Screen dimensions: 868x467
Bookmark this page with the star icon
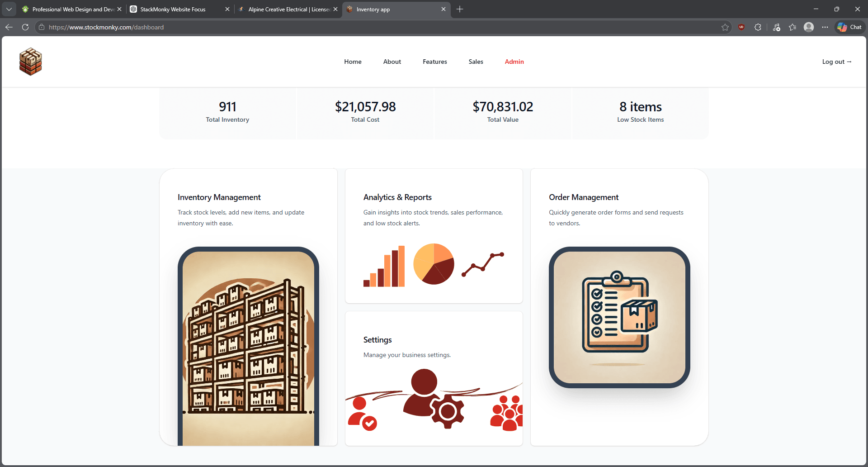[725, 27]
